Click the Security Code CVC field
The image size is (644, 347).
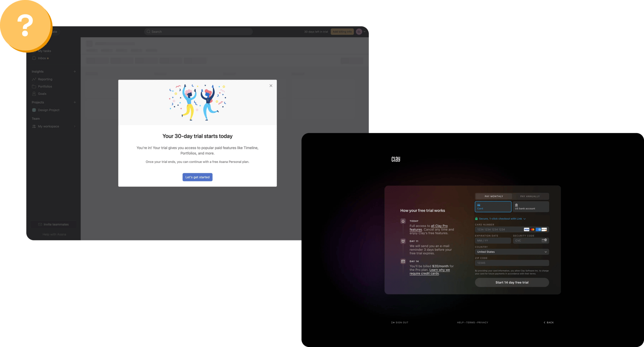[531, 240]
